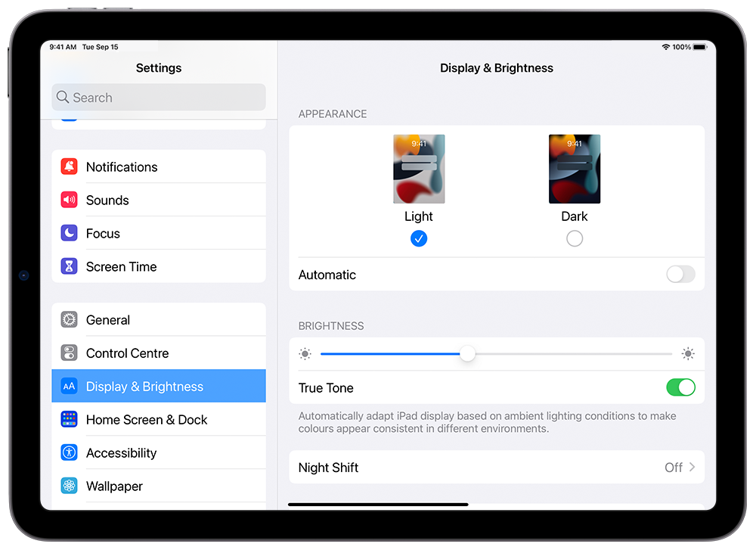Viewport: 756px width, 550px height.
Task: Open Focus settings via the moon icon
Action: (x=69, y=233)
